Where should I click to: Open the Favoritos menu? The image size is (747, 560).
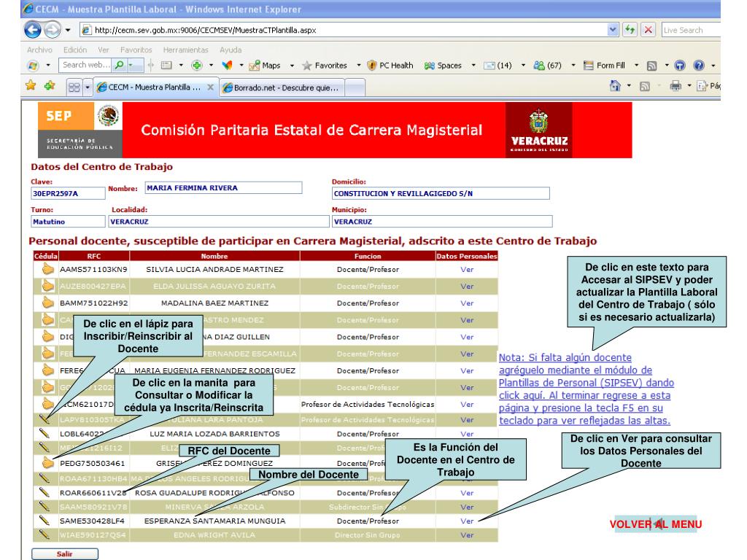(x=136, y=50)
